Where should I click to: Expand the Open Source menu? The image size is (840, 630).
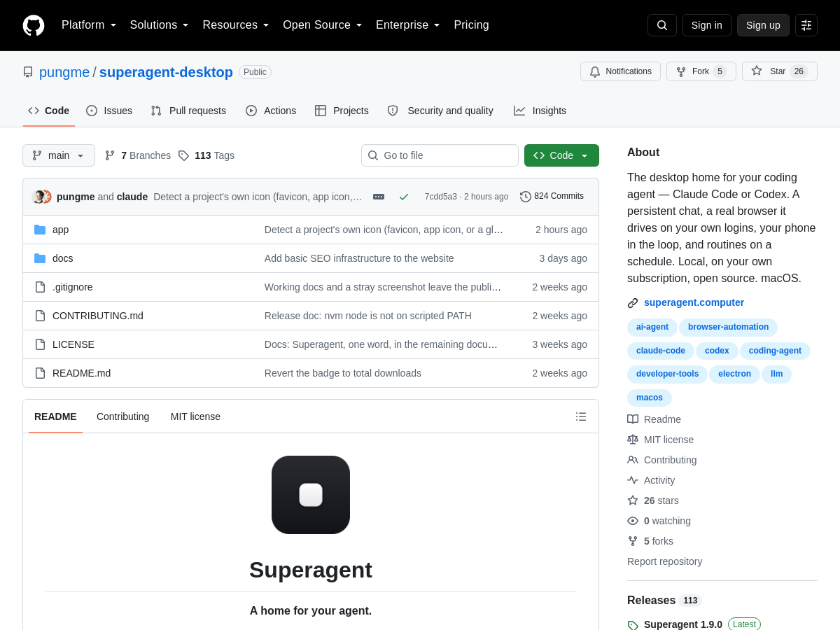pyautogui.click(x=323, y=25)
